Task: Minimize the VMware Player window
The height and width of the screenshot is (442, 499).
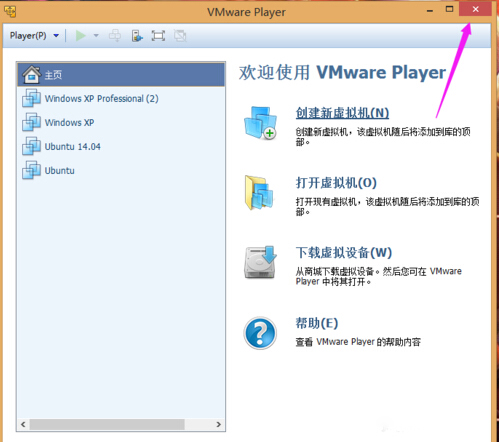Action: [430, 10]
